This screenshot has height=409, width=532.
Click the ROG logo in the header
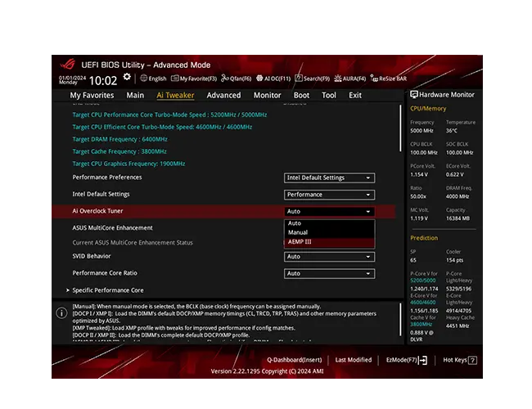pos(67,64)
